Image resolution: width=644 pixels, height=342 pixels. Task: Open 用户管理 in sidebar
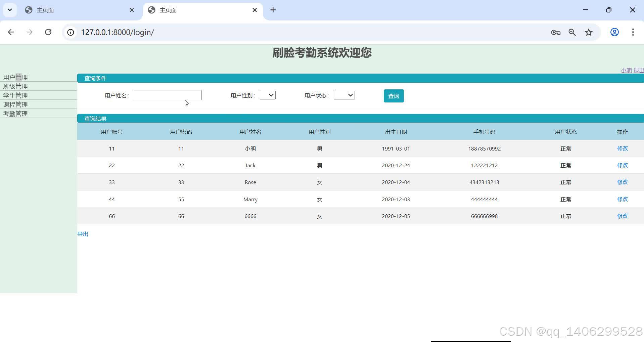tap(15, 77)
